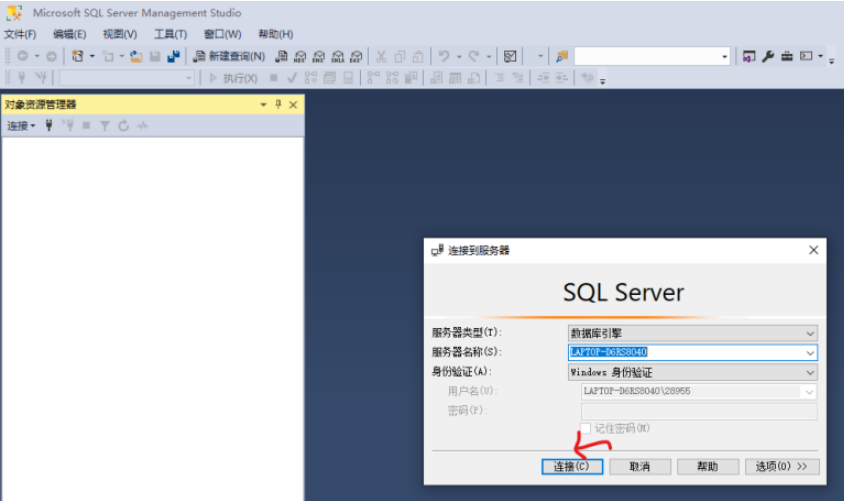The image size is (844, 501).
Task: Click the Command Window icon
Action: pyautogui.click(x=806, y=56)
